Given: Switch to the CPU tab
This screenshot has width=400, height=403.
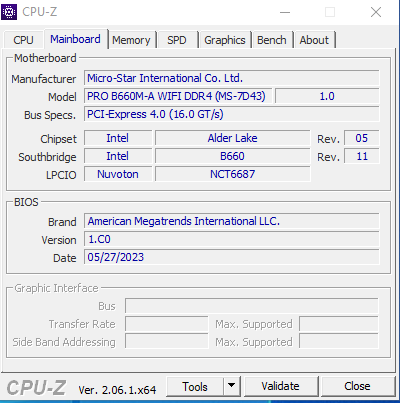Looking at the screenshot, I should (23, 40).
